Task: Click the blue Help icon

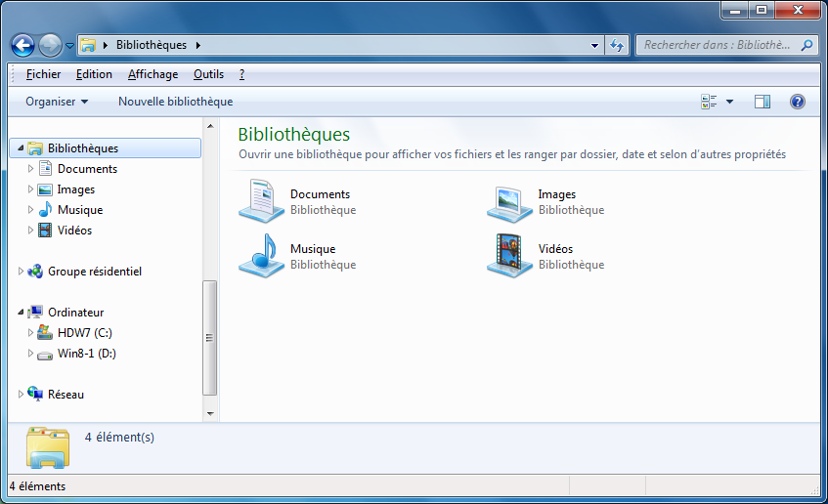Action: point(798,102)
